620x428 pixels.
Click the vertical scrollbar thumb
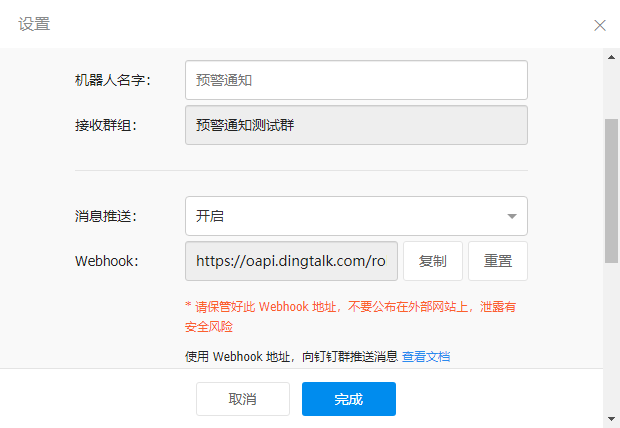[x=611, y=190]
